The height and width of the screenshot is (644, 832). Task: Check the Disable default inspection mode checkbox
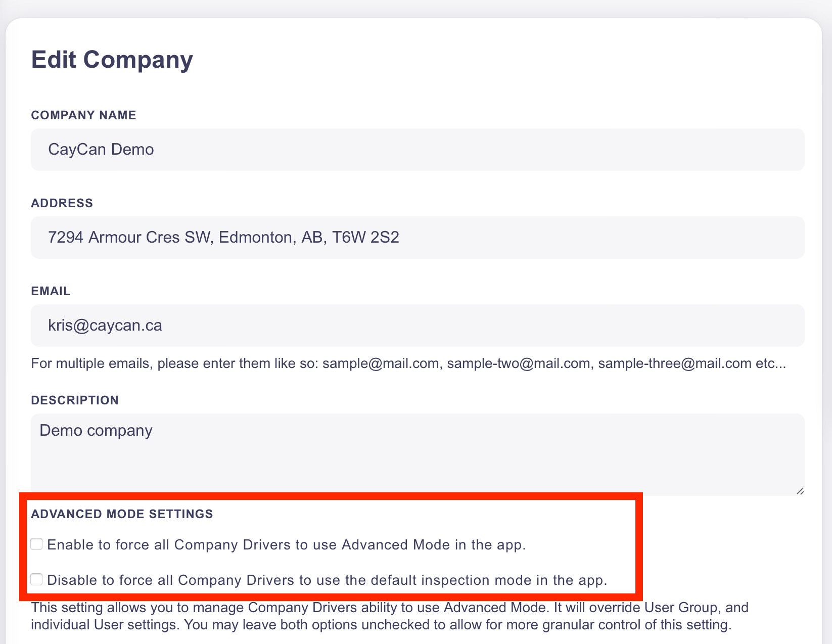tap(36, 579)
